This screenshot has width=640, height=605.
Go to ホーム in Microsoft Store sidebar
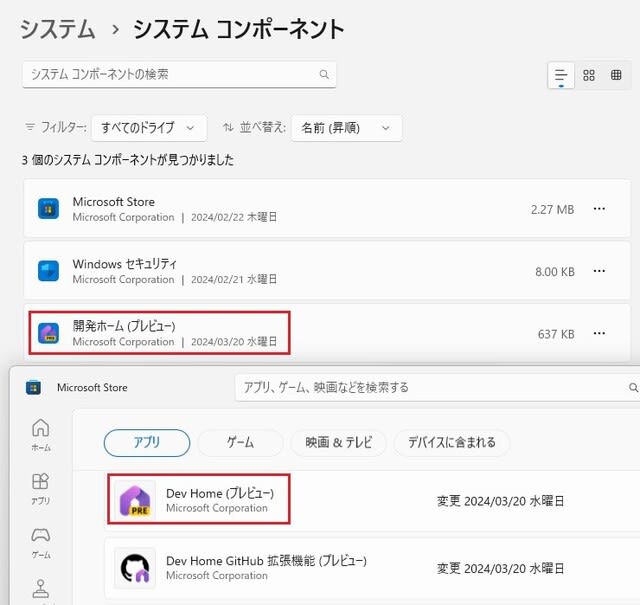[x=41, y=434]
